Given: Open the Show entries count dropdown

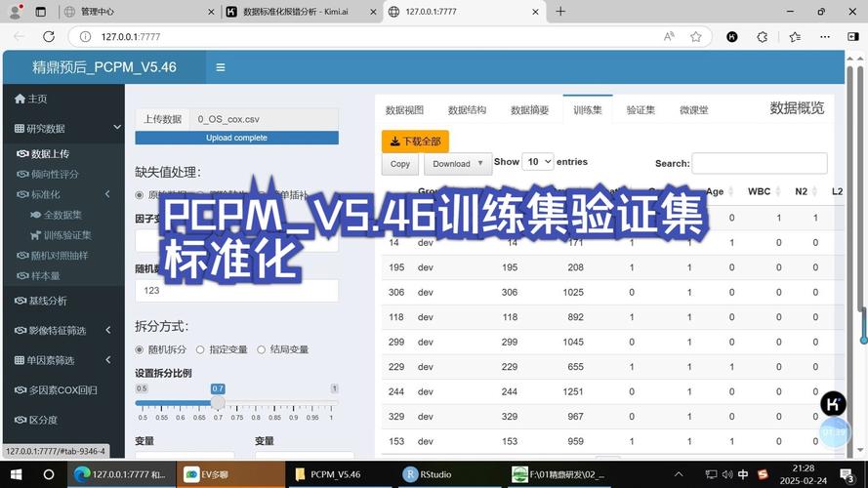Looking at the screenshot, I should point(538,162).
